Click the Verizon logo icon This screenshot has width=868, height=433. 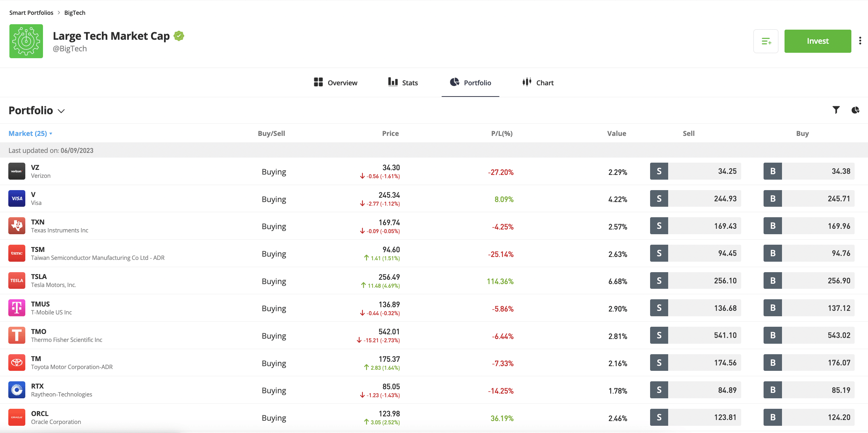coord(17,171)
